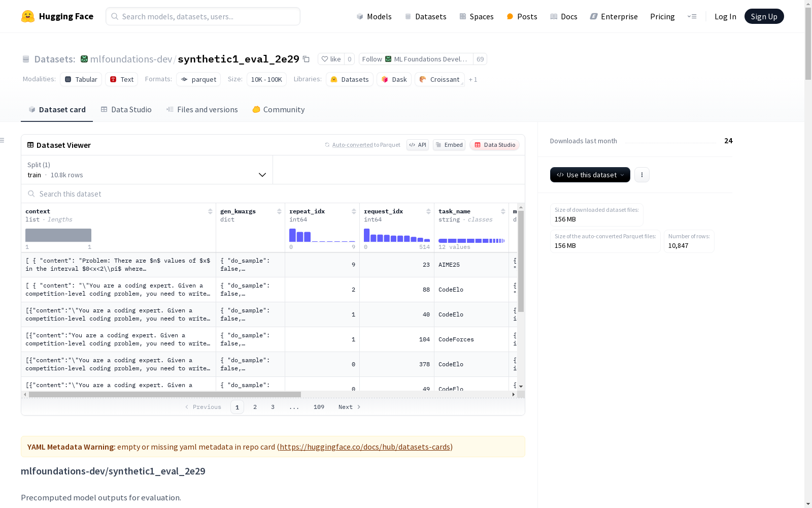
Task: Open Spaces in the top navigation
Action: pos(477,16)
